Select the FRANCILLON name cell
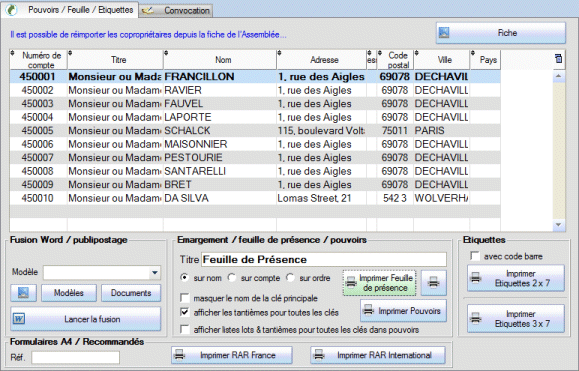Viewport: 579px width, 371px height. click(x=220, y=76)
